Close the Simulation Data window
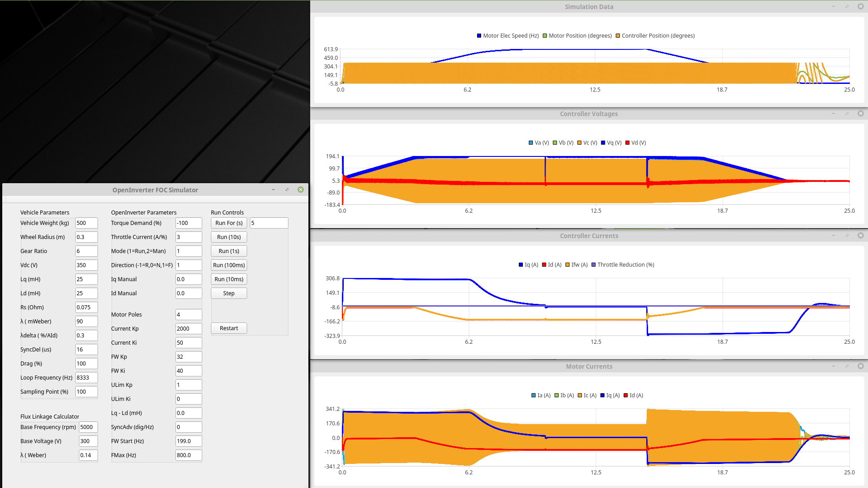Screen dimensions: 868x488 tap(860, 6)
